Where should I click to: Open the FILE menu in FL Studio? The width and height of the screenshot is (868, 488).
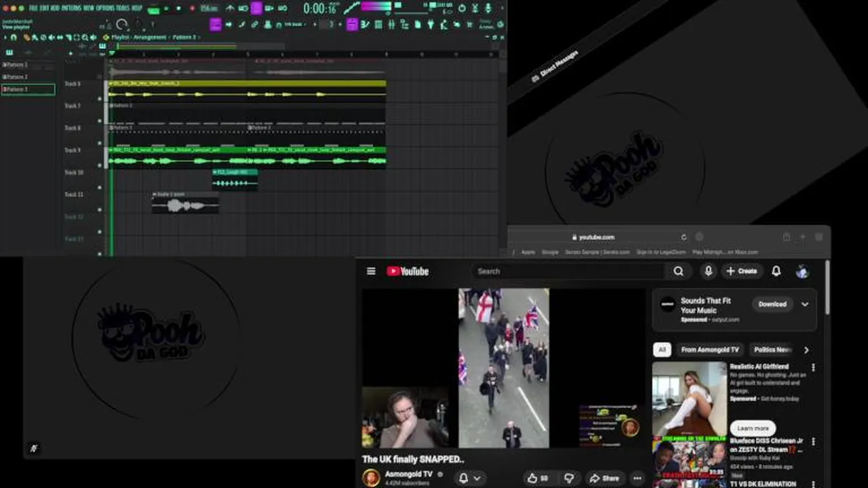(x=32, y=8)
